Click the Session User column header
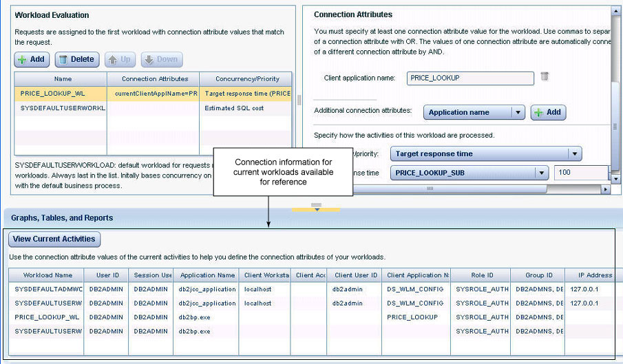The width and height of the screenshot is (623, 364). point(151,275)
